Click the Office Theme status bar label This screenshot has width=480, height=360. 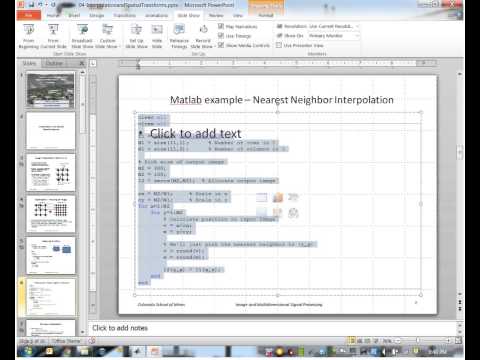pos(66,341)
